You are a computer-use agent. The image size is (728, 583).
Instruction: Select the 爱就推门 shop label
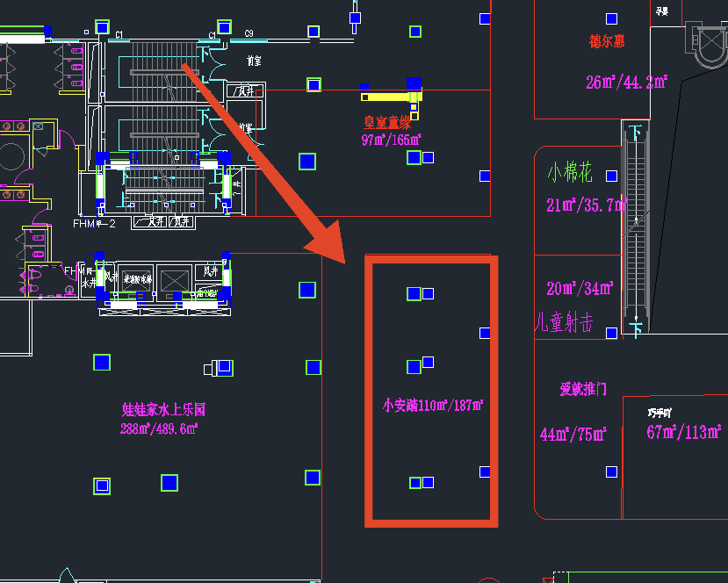click(x=583, y=389)
